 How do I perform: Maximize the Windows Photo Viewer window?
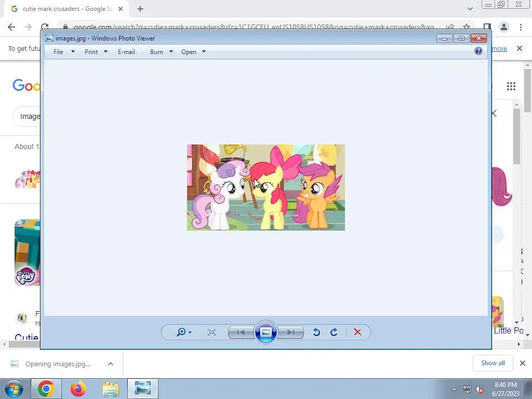coord(461,38)
